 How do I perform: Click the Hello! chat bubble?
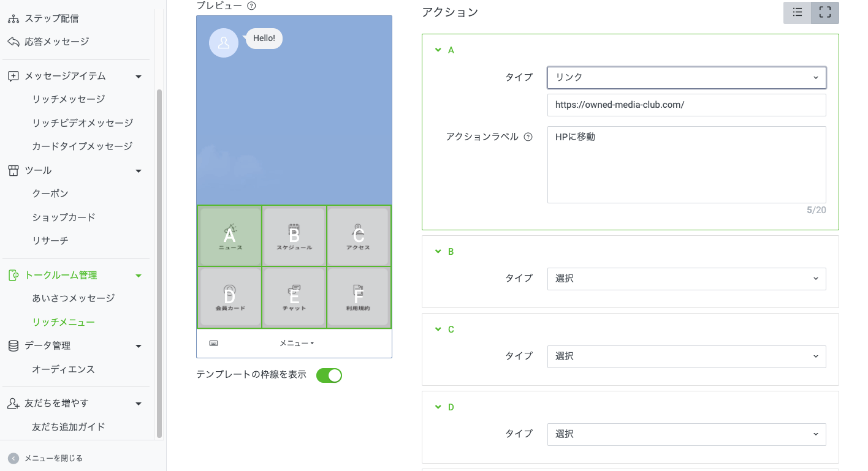(x=264, y=39)
